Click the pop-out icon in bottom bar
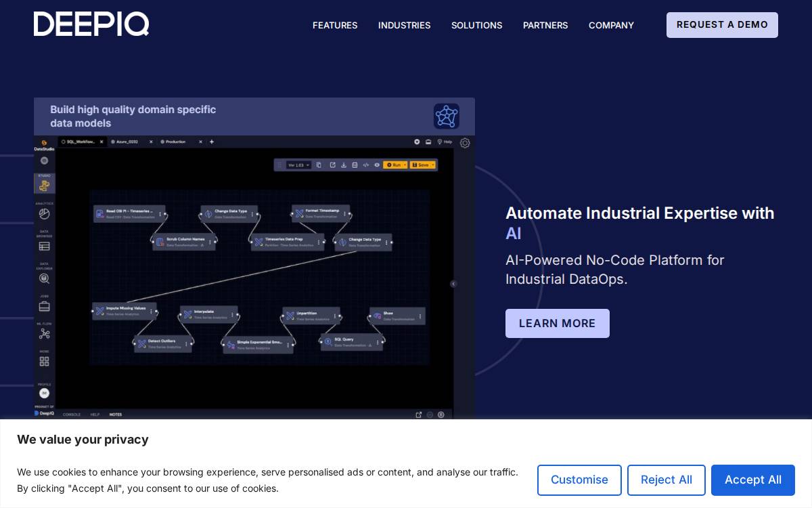 click(419, 415)
